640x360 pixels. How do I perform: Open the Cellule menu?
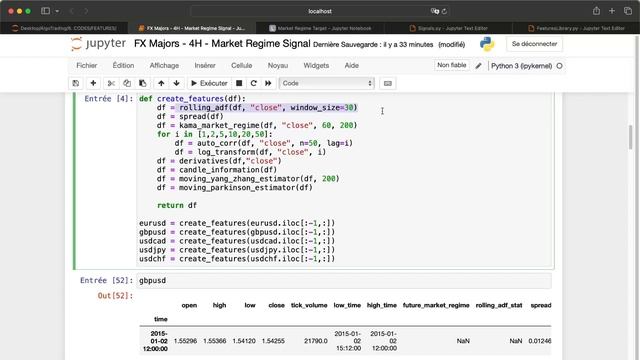pyautogui.click(x=242, y=65)
